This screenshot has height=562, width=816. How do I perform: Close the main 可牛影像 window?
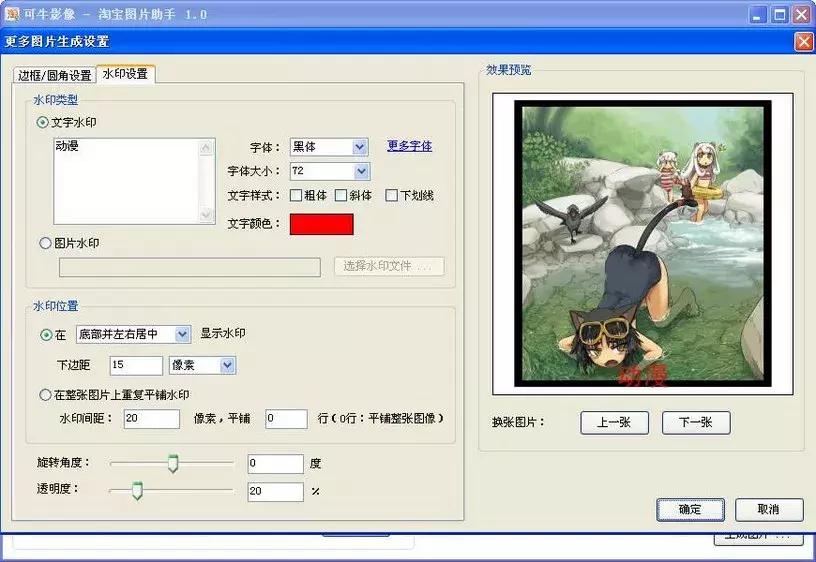click(x=801, y=15)
